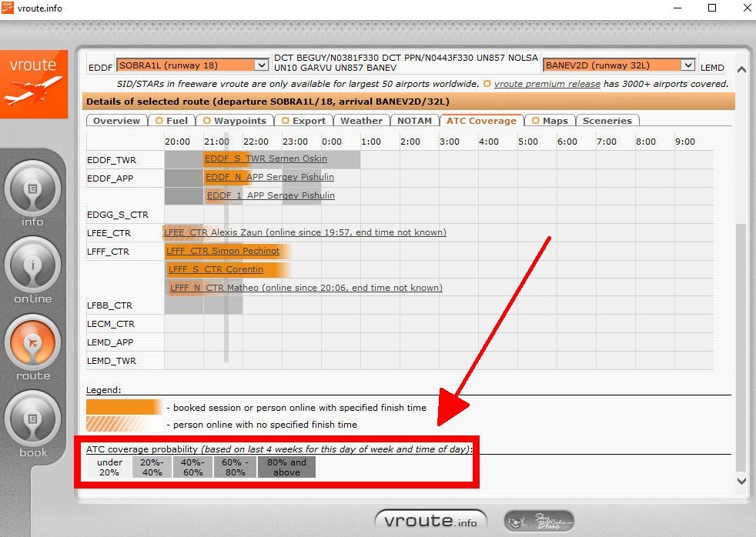Open the Weather tab
The image size is (756, 537).
pos(361,121)
